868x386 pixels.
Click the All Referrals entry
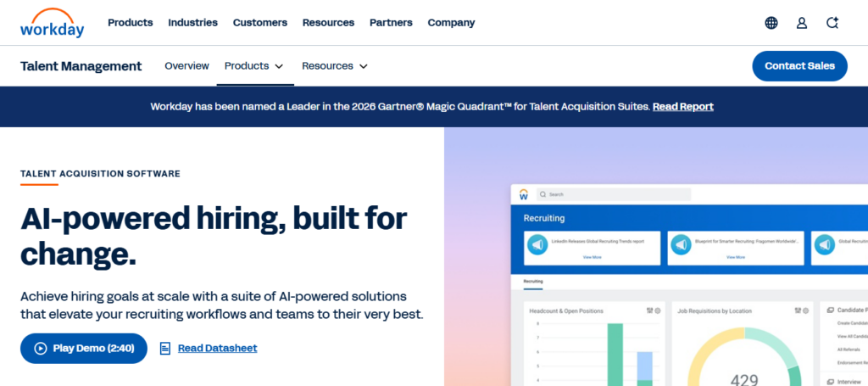849,350
